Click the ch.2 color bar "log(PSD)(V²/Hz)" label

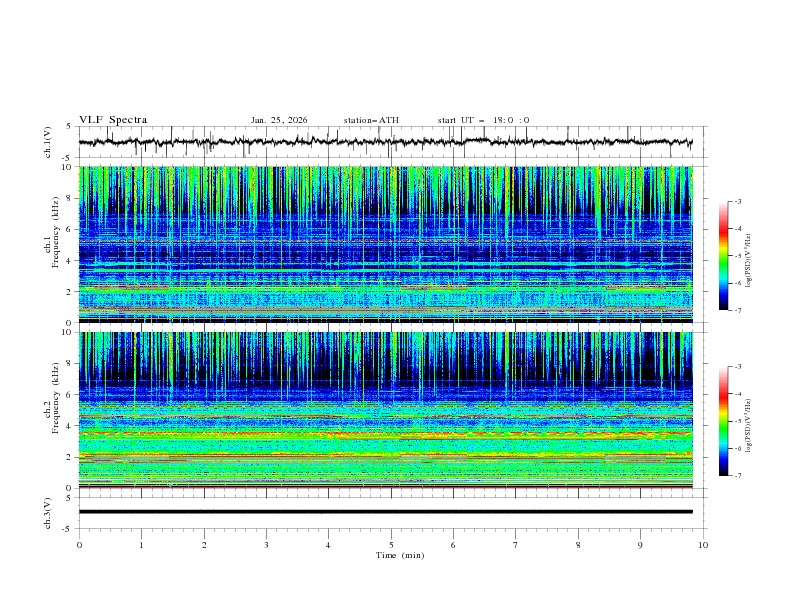(x=749, y=426)
